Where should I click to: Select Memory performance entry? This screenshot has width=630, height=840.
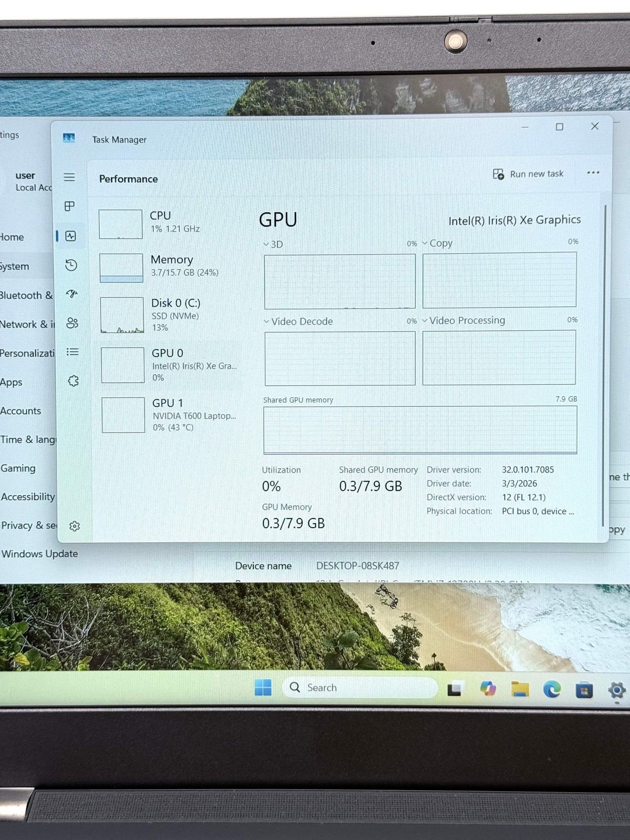(168, 267)
